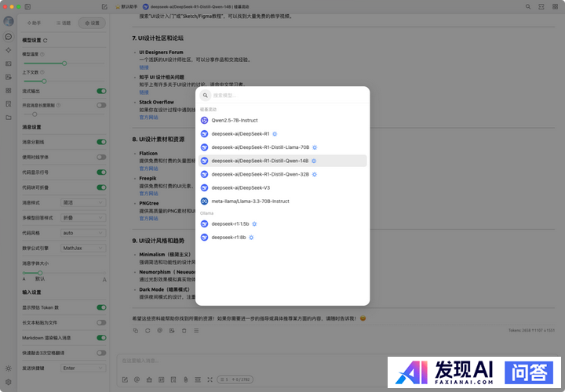Image resolution: width=565 pixels, height=392 pixels.
Task: Click the search icon in the top-right header
Action: pos(527,6)
